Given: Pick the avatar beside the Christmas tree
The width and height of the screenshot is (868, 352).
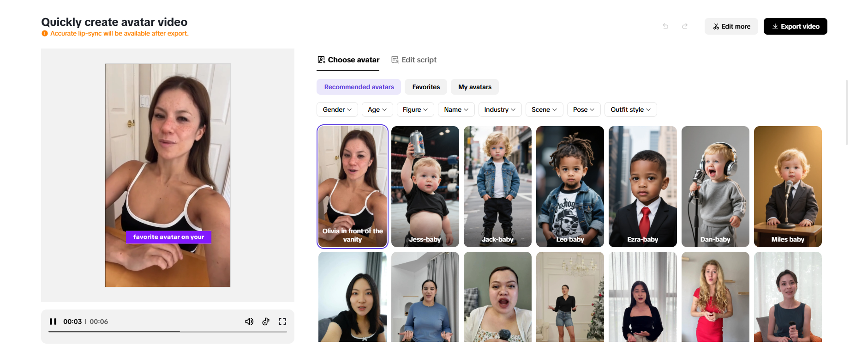Looking at the screenshot, I should [570, 297].
